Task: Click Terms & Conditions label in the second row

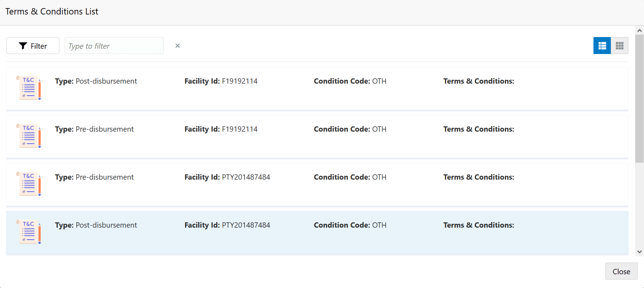Action: pos(479,129)
